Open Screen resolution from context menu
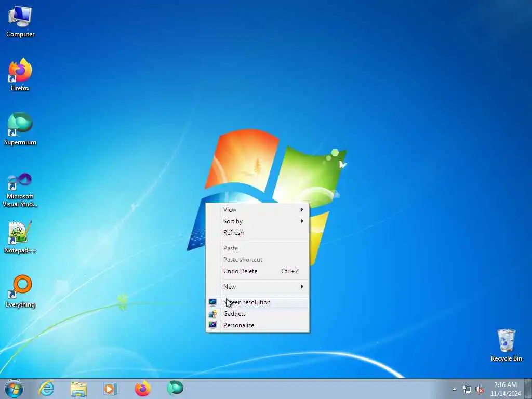Screen dimensions: 532x399 [x=258, y=302]
